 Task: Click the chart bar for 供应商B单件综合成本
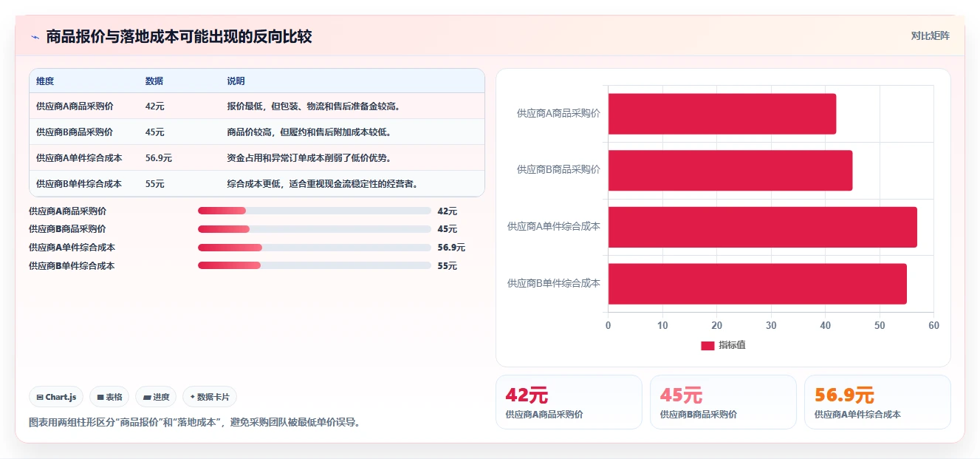(x=758, y=284)
